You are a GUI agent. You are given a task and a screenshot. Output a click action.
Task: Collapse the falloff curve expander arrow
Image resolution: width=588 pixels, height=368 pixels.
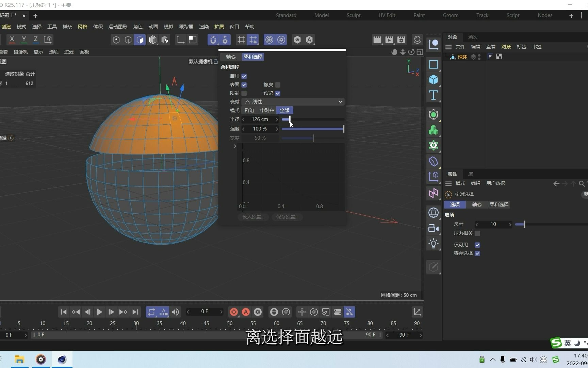235,146
